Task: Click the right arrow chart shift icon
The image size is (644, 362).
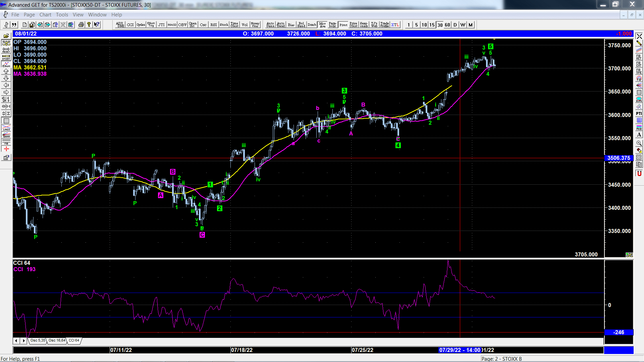Action: (6, 93)
